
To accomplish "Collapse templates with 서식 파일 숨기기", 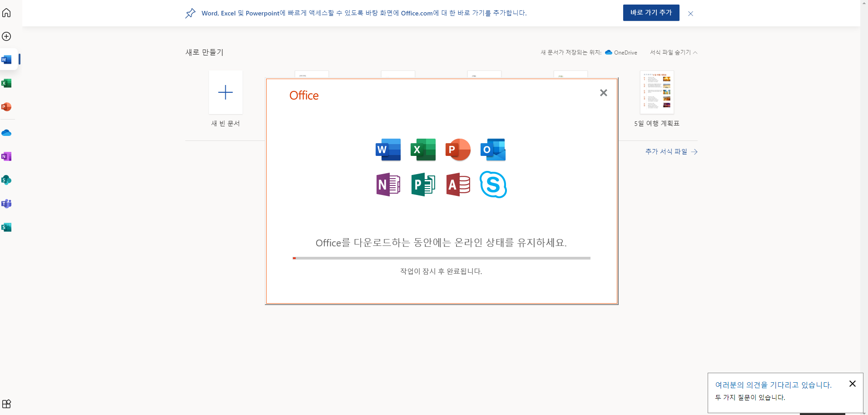I will [x=673, y=52].
